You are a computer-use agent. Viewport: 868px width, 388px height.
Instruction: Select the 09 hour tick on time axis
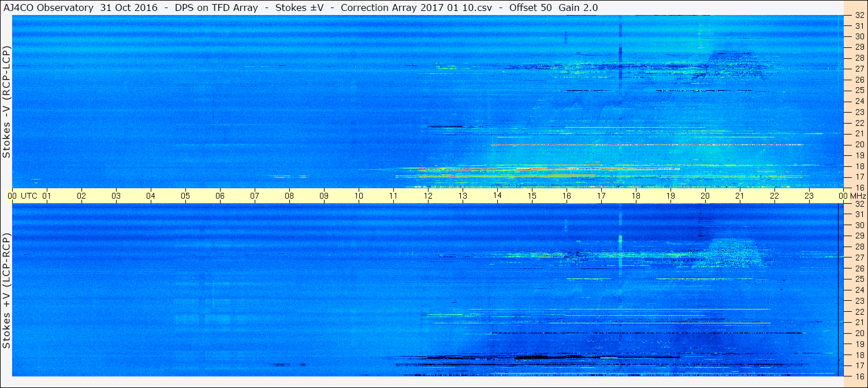click(x=324, y=196)
